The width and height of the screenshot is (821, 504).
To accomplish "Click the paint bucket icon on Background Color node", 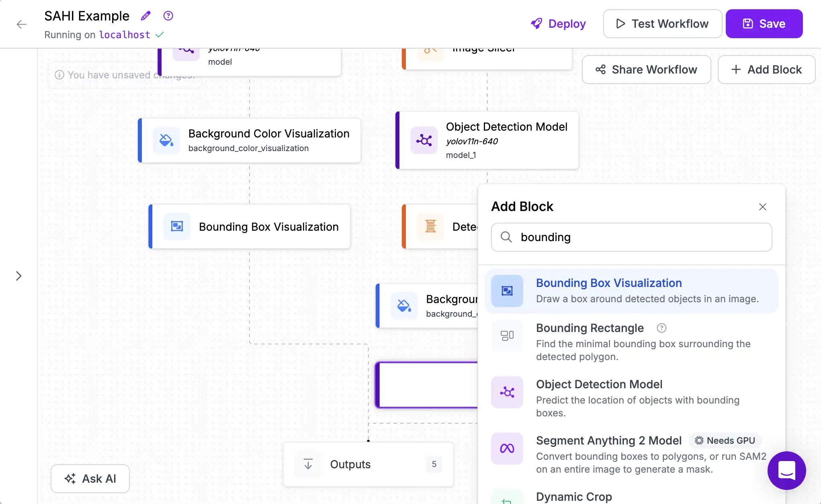I will (166, 140).
